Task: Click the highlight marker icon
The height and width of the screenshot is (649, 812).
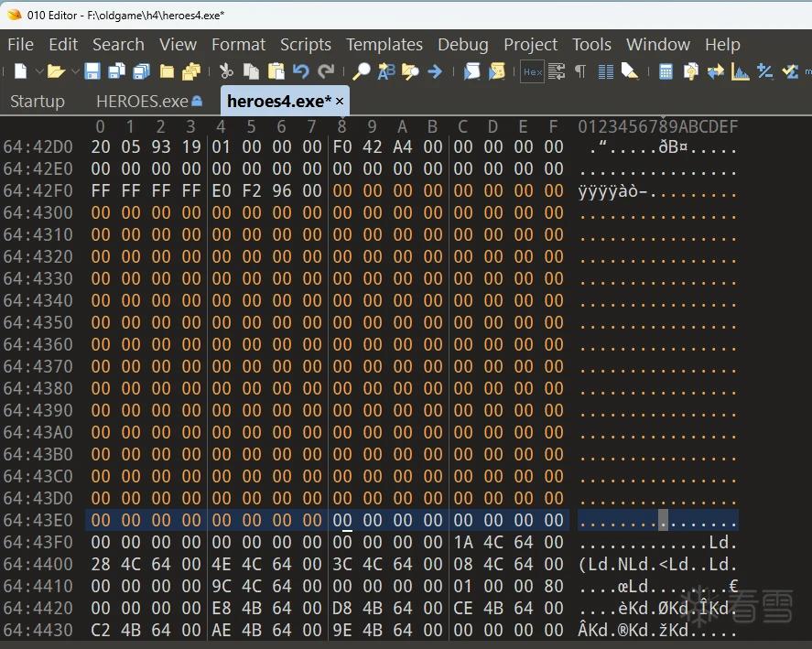Action: (x=630, y=71)
